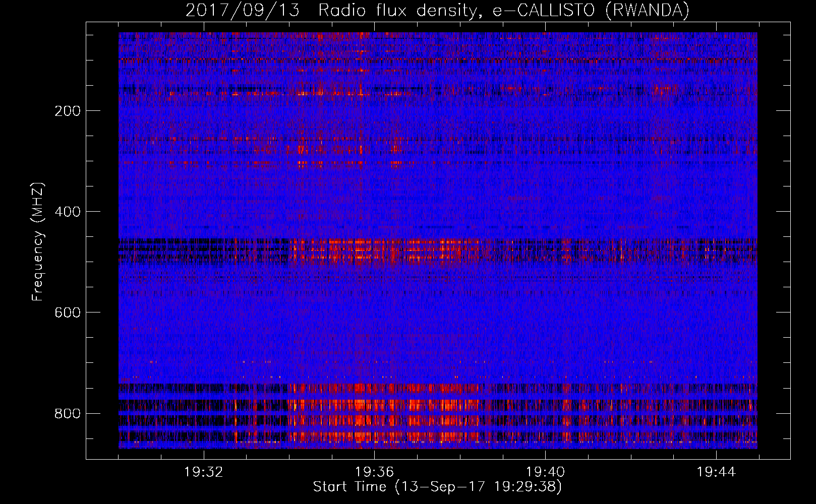816x504 pixels.
Task: Click the 'Frequency (MHZ)' y-axis label
Action: (38, 242)
